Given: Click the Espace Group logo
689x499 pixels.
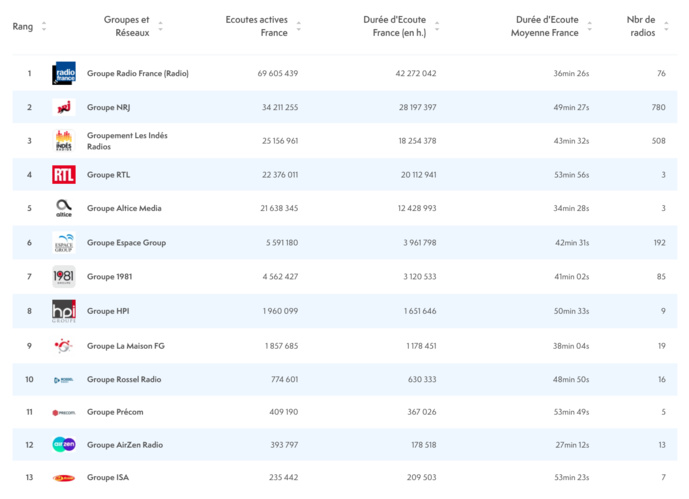Looking at the screenshot, I should [x=64, y=242].
